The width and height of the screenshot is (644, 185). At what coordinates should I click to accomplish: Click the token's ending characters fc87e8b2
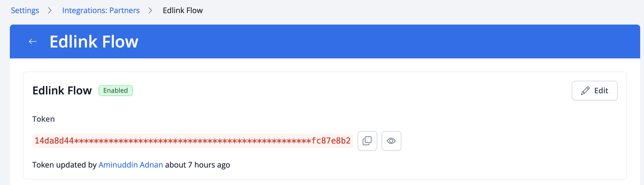pyautogui.click(x=331, y=141)
